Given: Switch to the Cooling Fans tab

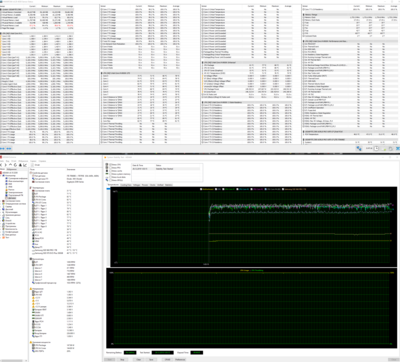Looking at the screenshot, I should (126, 185).
